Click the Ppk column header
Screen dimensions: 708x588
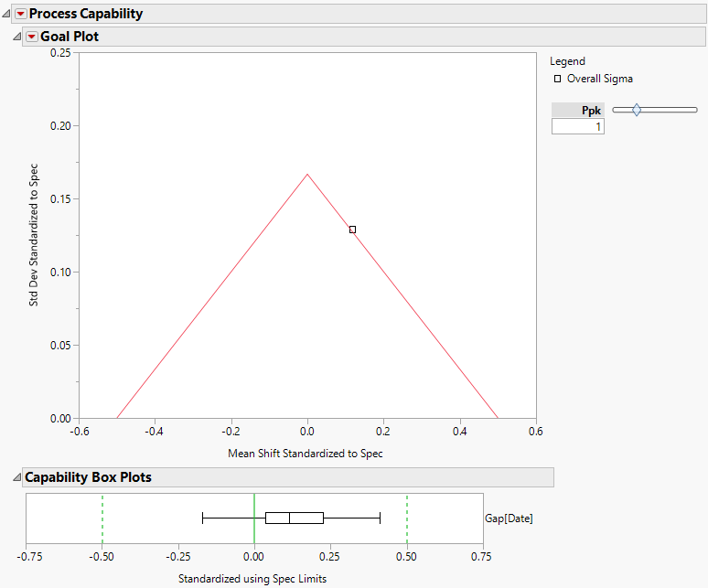578,110
